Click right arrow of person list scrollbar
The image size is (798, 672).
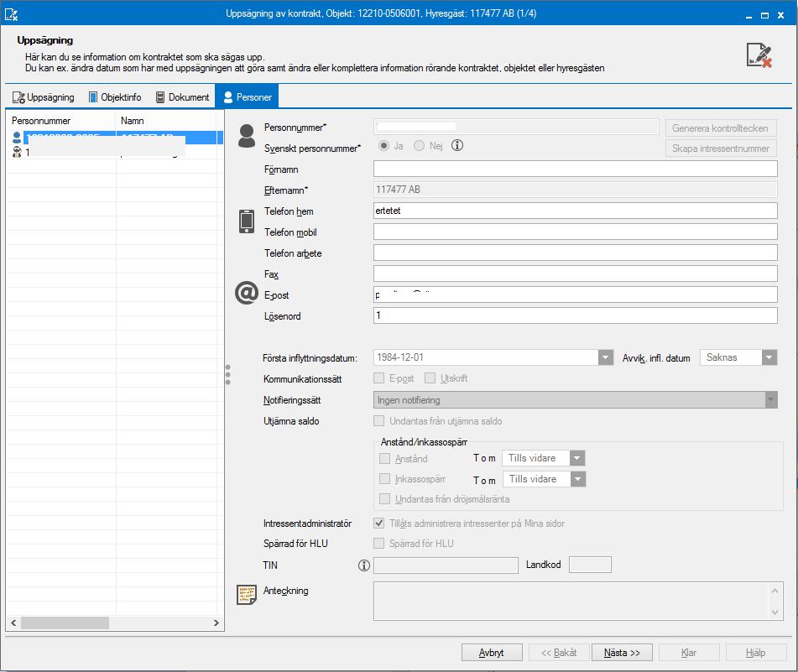click(216, 623)
